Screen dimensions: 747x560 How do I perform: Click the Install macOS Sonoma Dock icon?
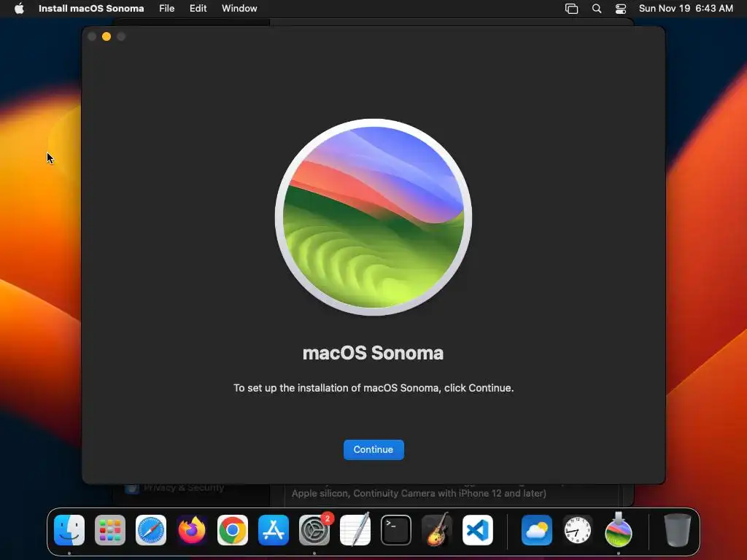619,529
